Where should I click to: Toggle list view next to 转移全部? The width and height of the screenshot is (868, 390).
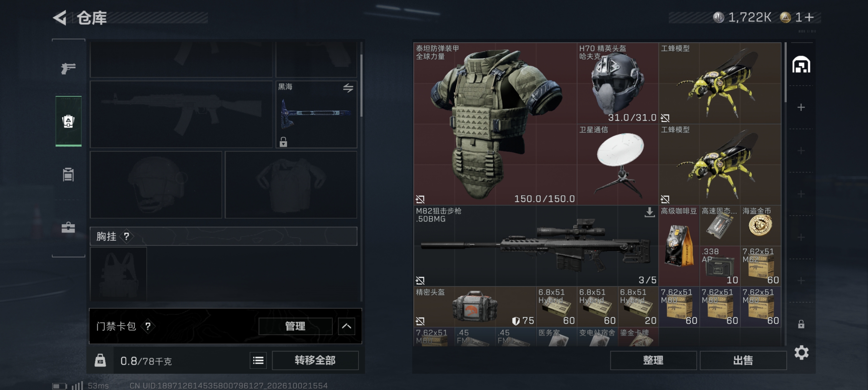(x=258, y=360)
